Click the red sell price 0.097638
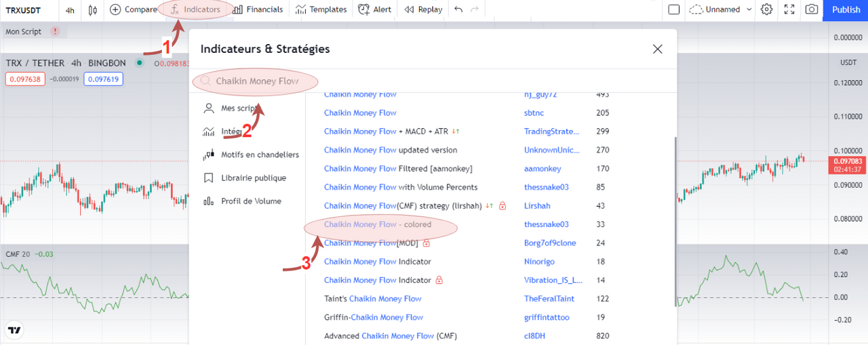 [24, 79]
